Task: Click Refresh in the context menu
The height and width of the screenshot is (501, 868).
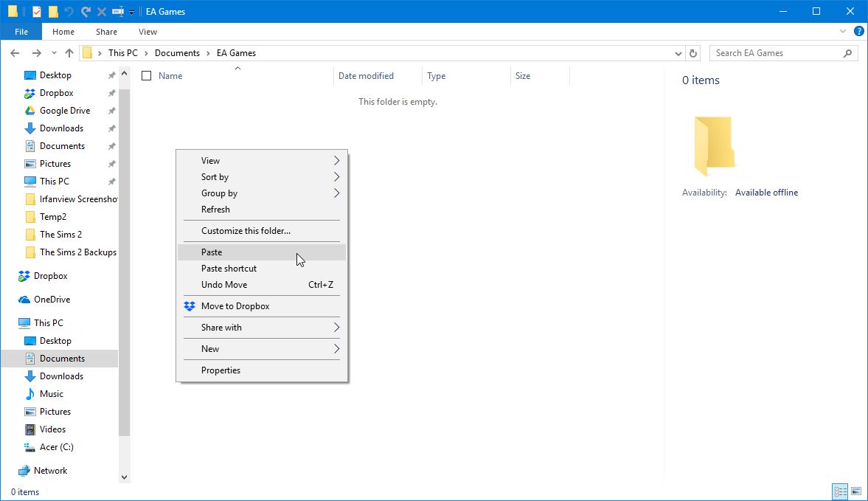Action: 262,210
